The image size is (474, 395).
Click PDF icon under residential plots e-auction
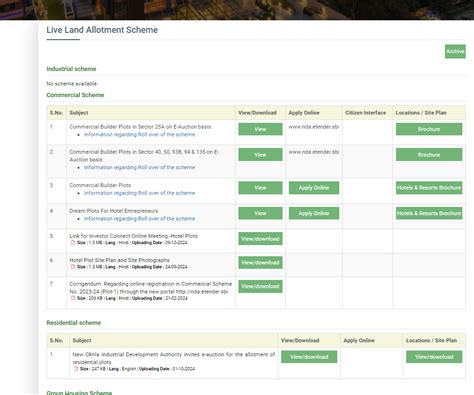(76, 369)
